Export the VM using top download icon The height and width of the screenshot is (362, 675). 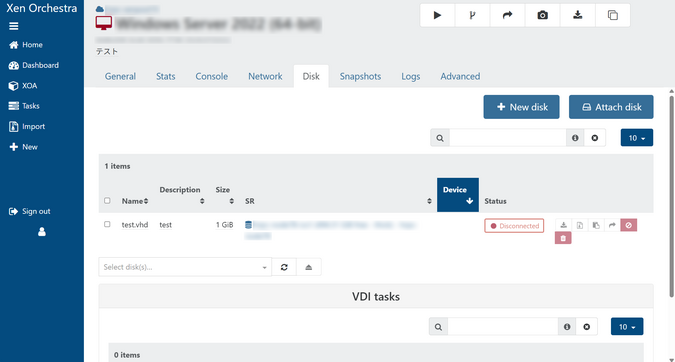[578, 15]
